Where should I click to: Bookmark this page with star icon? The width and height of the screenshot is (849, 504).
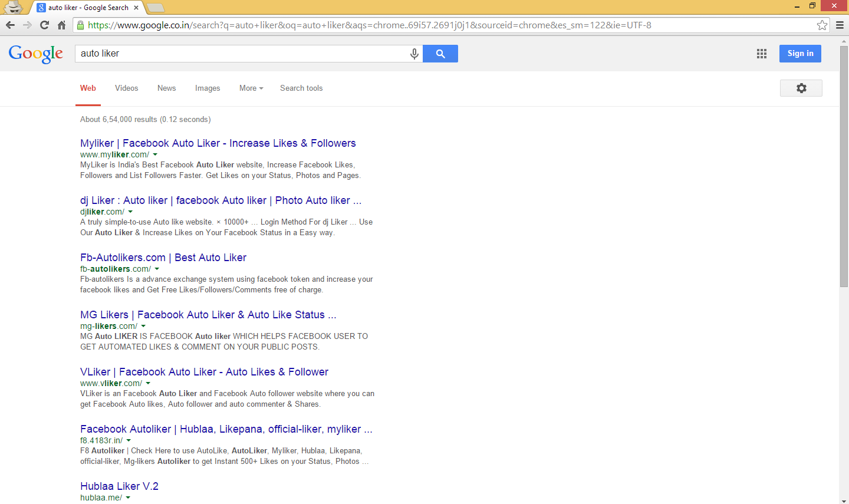(822, 25)
